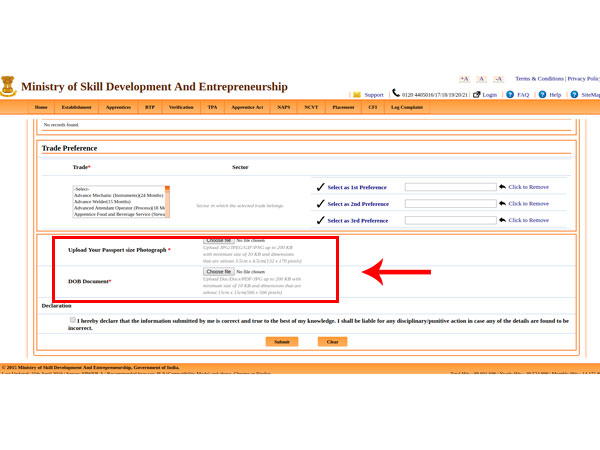Click the Help question mark icon

click(542, 94)
